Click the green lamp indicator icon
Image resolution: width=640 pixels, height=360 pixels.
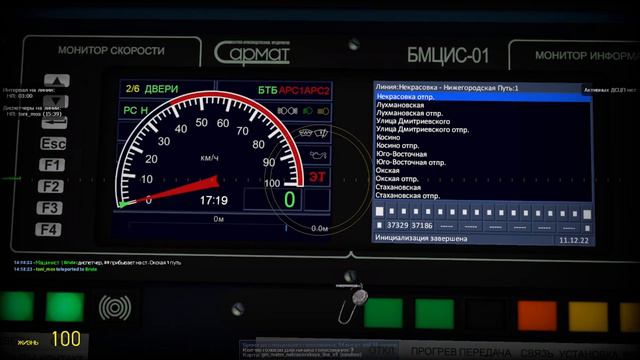[307, 111]
